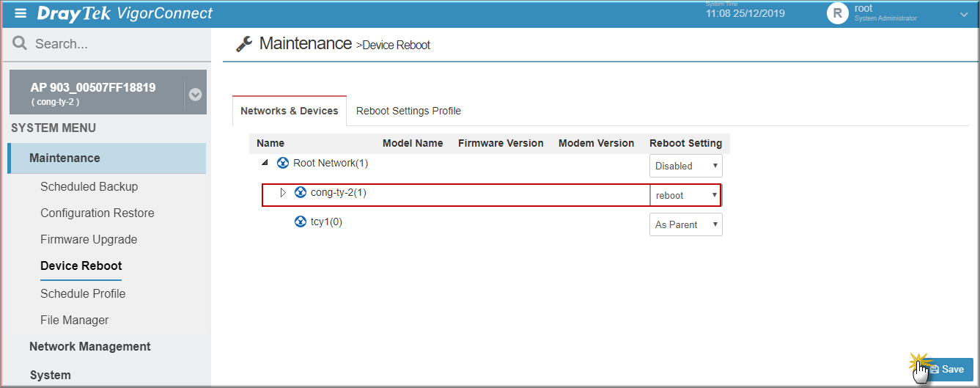
Task: Open the hamburger menu icon
Action: 21,13
